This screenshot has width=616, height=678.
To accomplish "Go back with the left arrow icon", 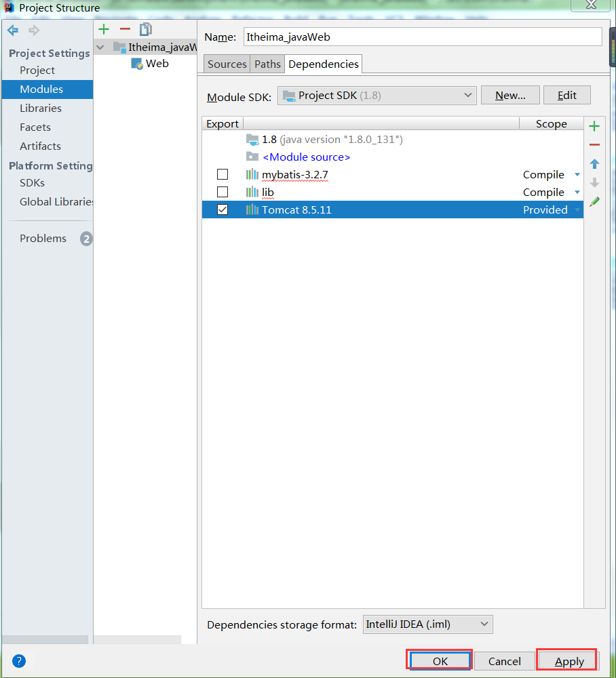I will pos(13,31).
